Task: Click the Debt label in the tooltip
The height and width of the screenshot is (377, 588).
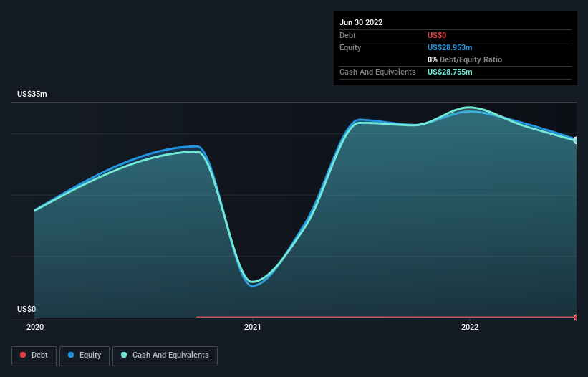Action: pos(347,35)
